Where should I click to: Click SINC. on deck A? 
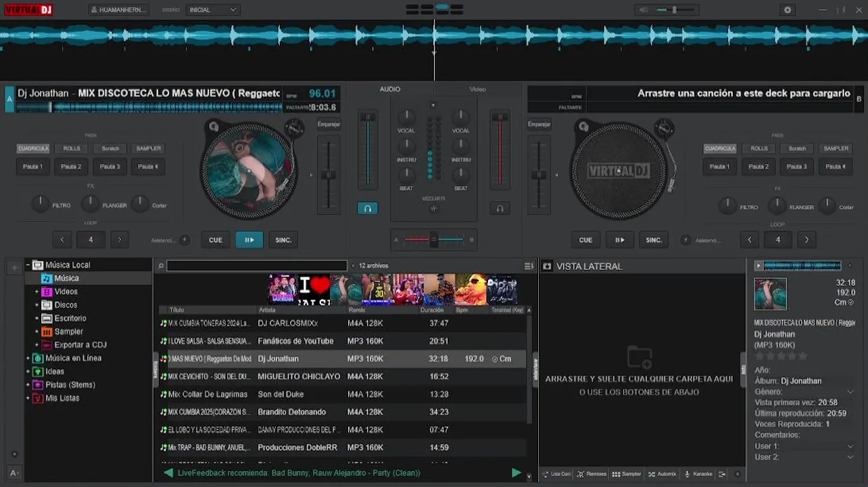(284, 239)
